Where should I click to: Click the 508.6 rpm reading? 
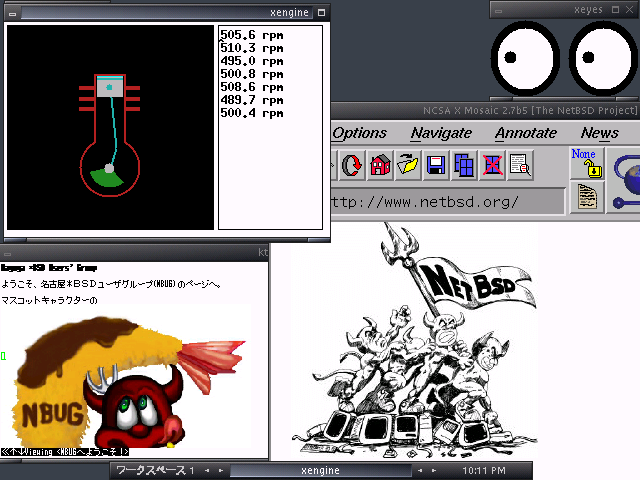[252, 87]
